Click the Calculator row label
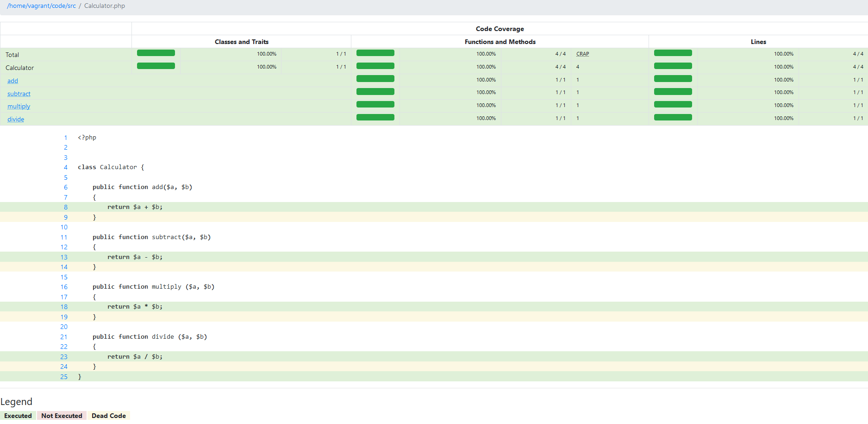The image size is (868, 424). 20,68
